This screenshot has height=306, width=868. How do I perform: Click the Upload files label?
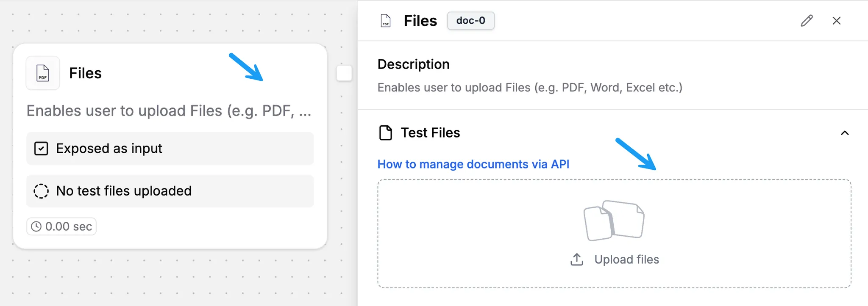(626, 259)
